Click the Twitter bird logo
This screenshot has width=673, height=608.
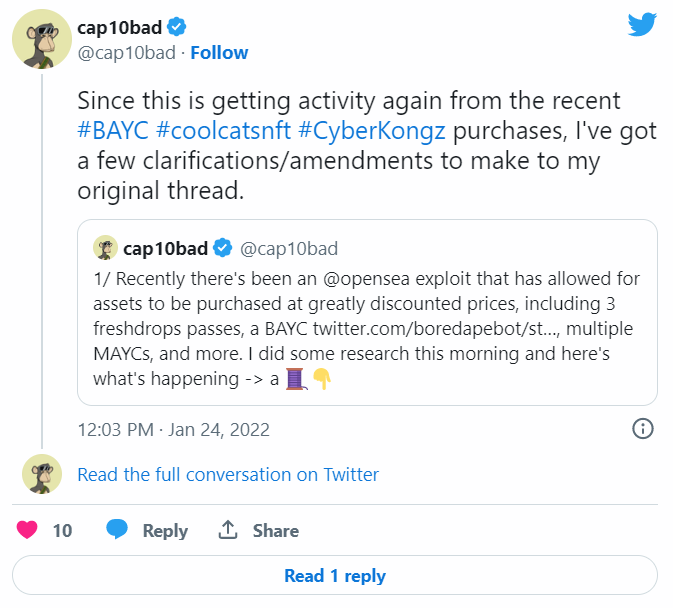click(641, 25)
